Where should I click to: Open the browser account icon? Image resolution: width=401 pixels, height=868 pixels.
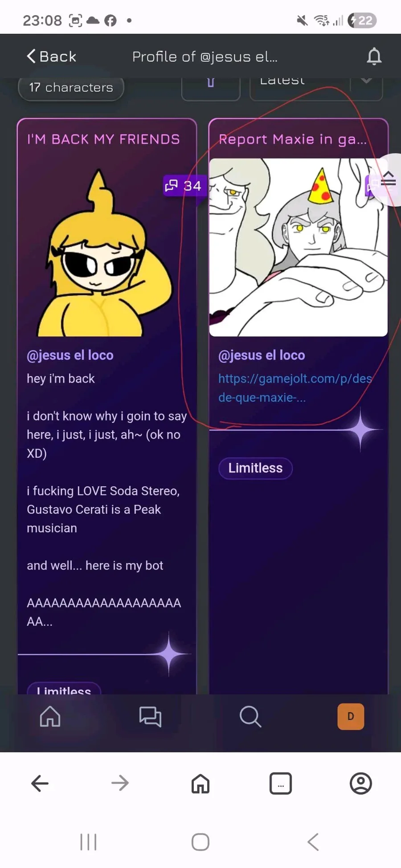coord(360,783)
